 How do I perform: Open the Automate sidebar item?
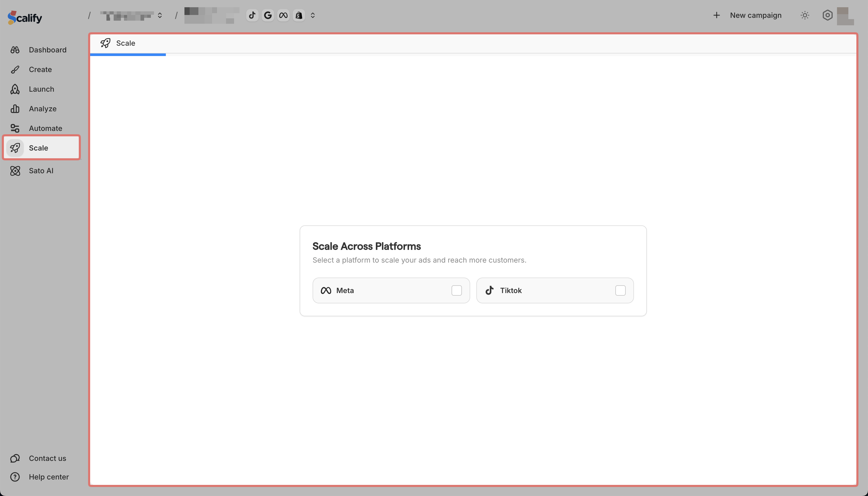click(45, 128)
